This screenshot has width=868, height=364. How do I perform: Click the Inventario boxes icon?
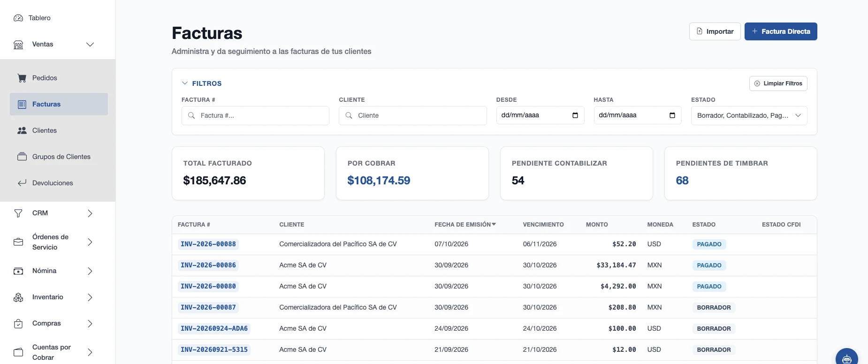pyautogui.click(x=18, y=297)
